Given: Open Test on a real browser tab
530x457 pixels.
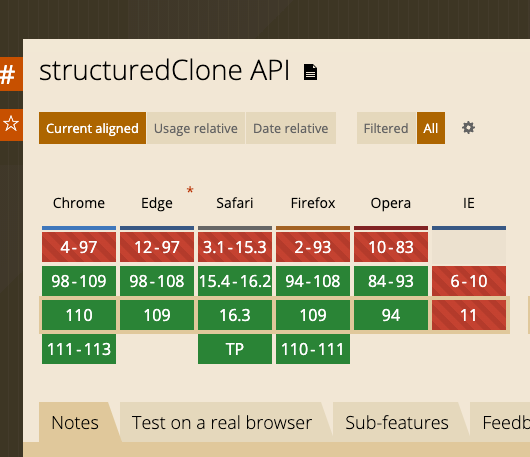Looking at the screenshot, I should [222, 423].
